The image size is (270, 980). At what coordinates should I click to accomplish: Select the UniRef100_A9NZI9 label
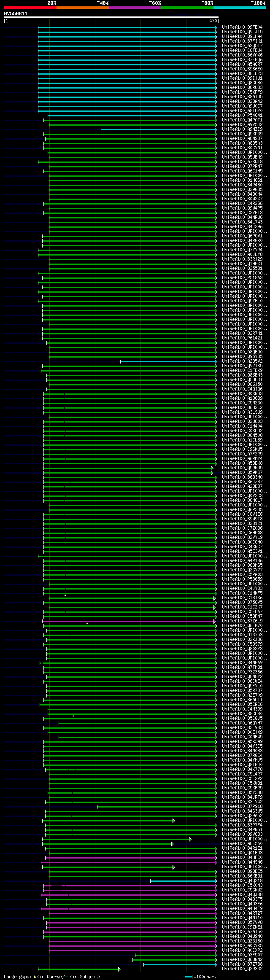point(242,129)
